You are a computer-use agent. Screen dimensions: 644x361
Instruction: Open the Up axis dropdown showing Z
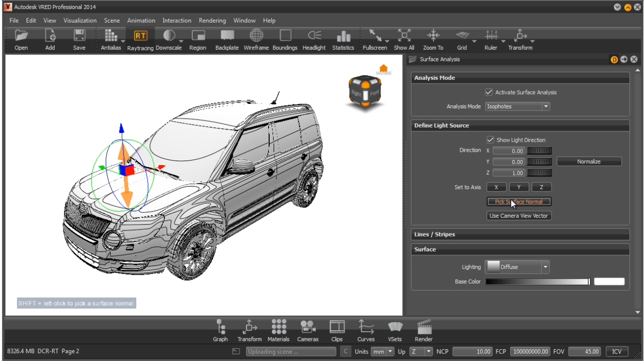(x=421, y=352)
